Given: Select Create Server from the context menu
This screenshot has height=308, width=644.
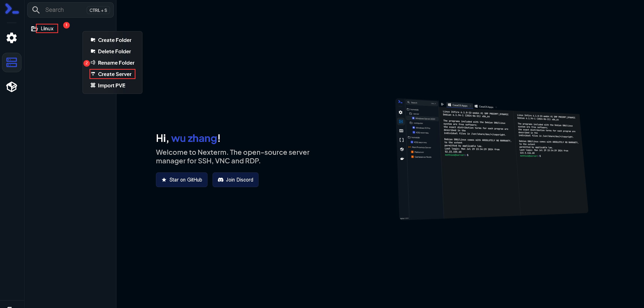Looking at the screenshot, I should (x=115, y=74).
